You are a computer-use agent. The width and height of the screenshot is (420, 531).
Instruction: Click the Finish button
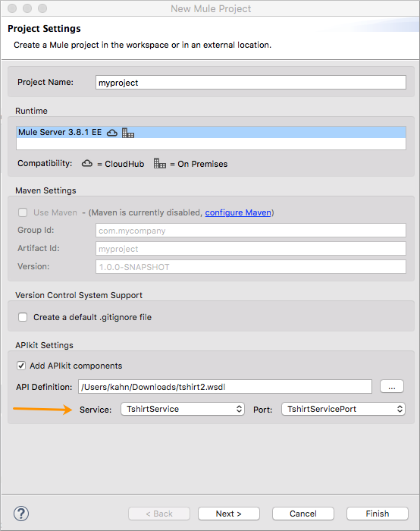378,514
